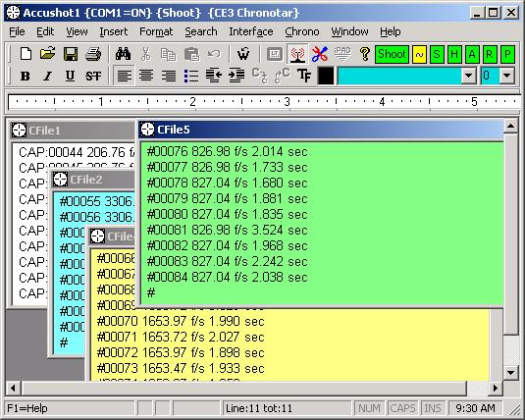Viewport: 525px width, 420px height.
Task: Click the green H button
Action: point(454,54)
